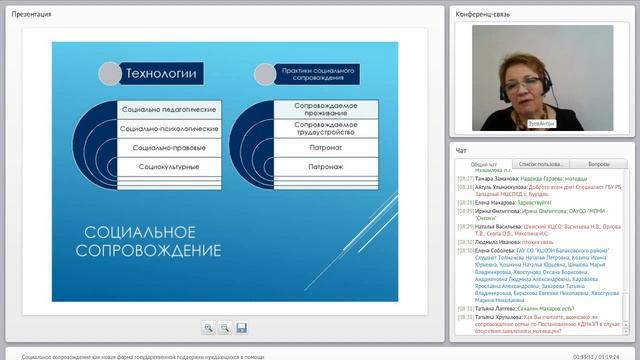The height and width of the screenshot is (360, 640).
Task: Click the Тамара Заманова chat message
Action: click(522, 179)
